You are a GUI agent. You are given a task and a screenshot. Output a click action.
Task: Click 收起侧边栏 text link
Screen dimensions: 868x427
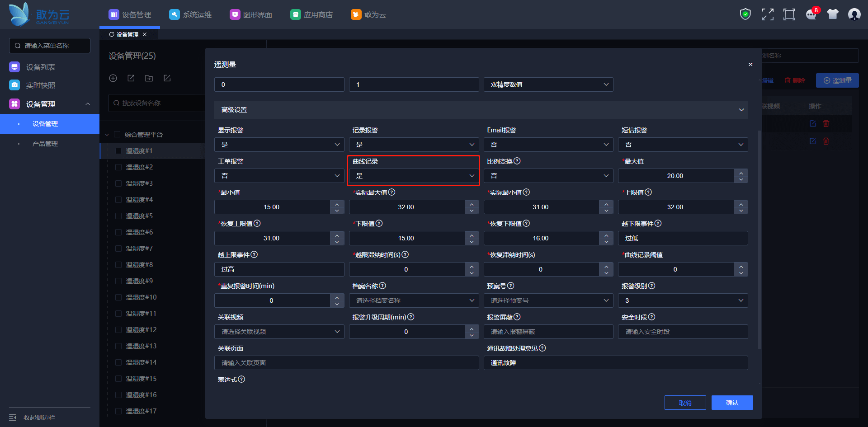point(39,418)
